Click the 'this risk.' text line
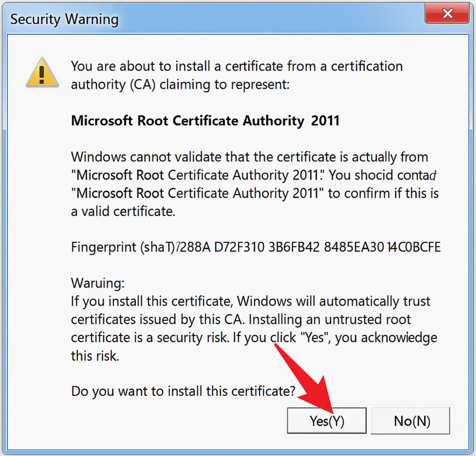Viewport: 476px width, 456px height. pos(95,356)
